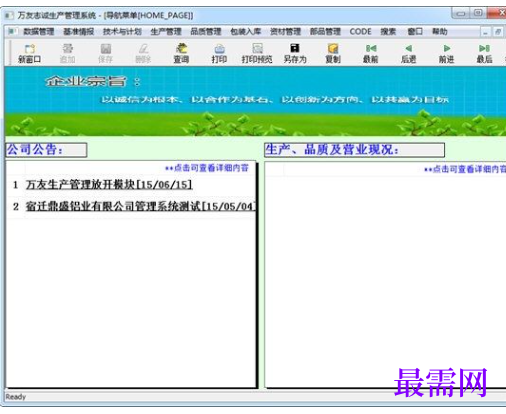Open the 技术与计划 menu

tap(122, 32)
